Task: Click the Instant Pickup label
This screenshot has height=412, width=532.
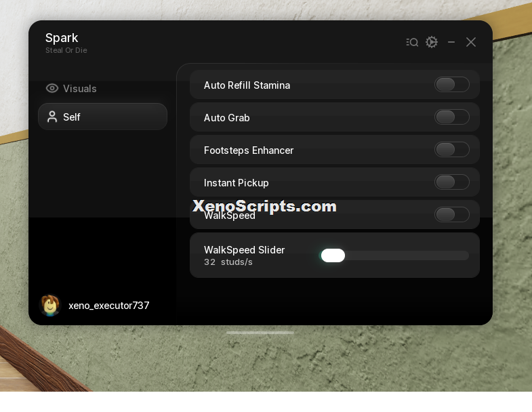Action: pyautogui.click(x=236, y=183)
